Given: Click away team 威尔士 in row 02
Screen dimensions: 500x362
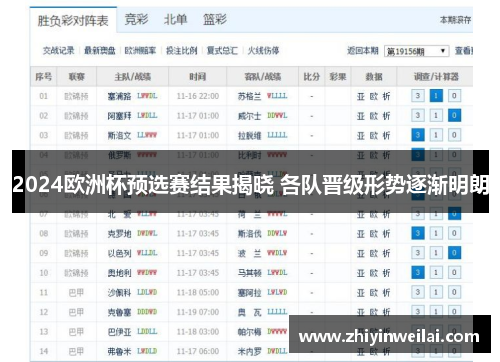Looking at the screenshot, I should 249,116.
